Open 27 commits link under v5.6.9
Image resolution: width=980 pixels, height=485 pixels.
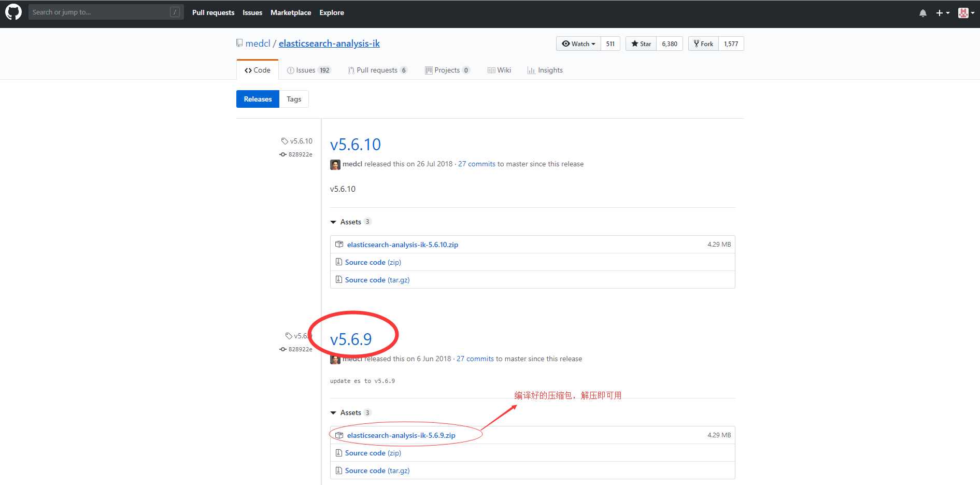pyautogui.click(x=475, y=359)
